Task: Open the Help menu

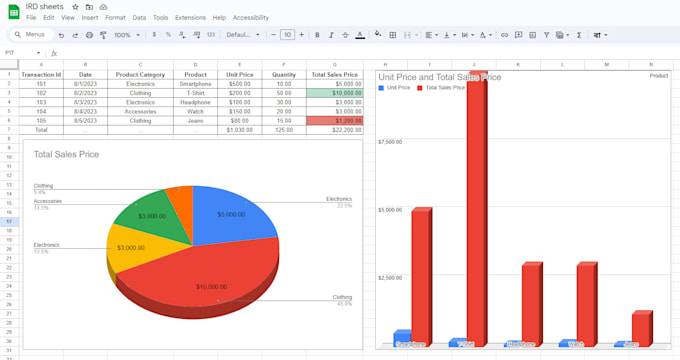Action: [x=219, y=18]
